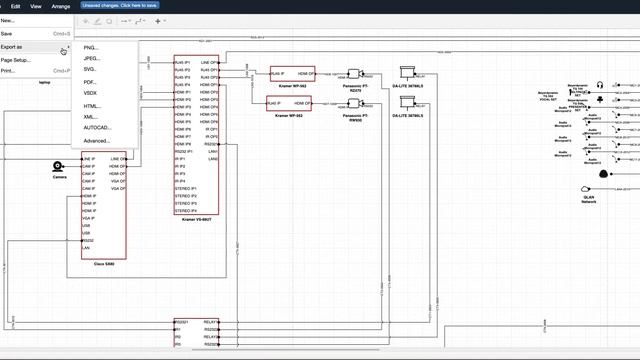The width and height of the screenshot is (640, 360).
Task: Choose Print... from the File menu
Action: point(36,71)
